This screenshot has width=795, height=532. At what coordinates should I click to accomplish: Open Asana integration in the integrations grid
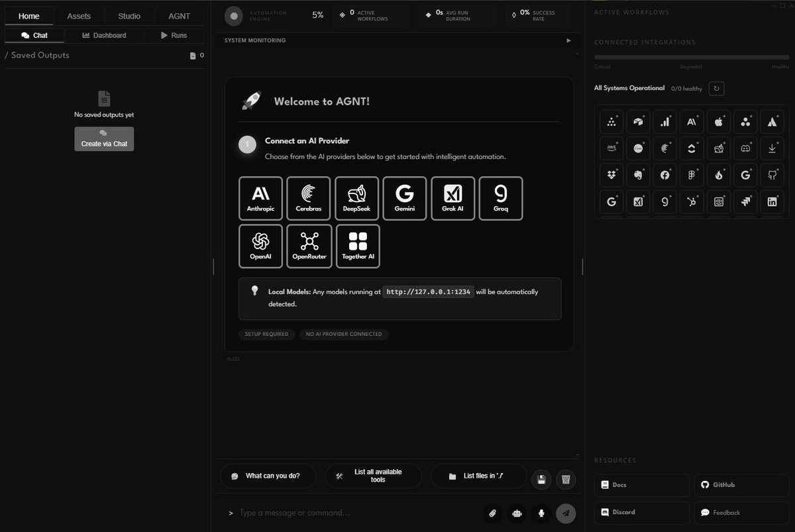(x=745, y=122)
